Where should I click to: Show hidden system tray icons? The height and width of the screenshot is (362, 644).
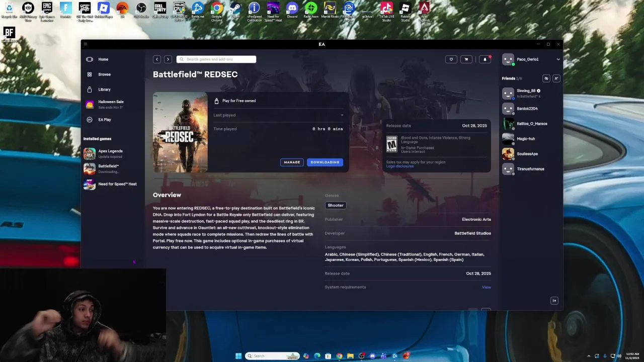(x=589, y=356)
